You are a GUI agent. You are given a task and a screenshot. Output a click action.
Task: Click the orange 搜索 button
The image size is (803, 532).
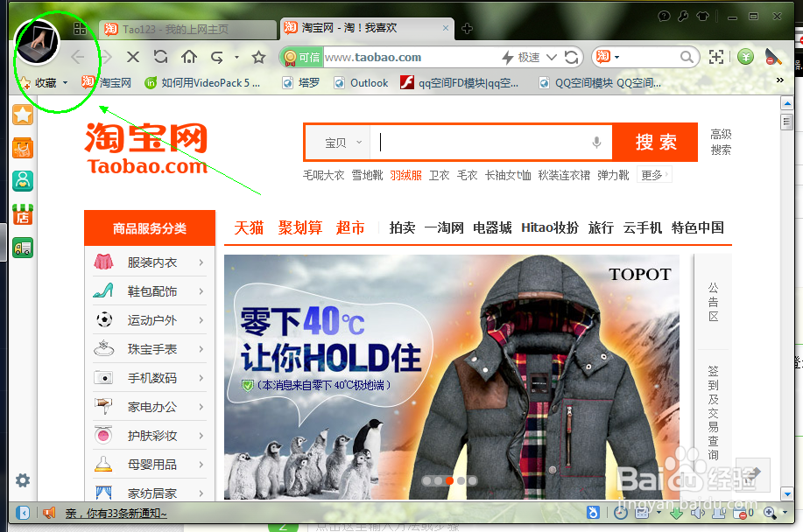pos(656,143)
